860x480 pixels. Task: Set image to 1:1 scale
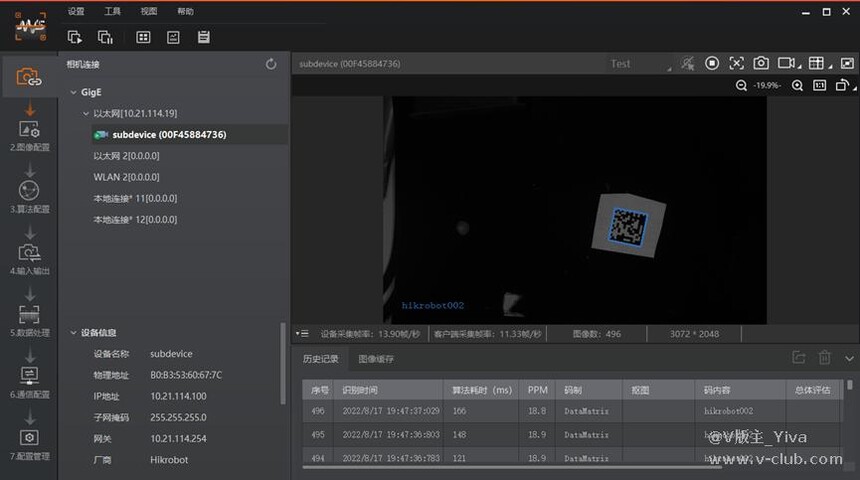(819, 86)
